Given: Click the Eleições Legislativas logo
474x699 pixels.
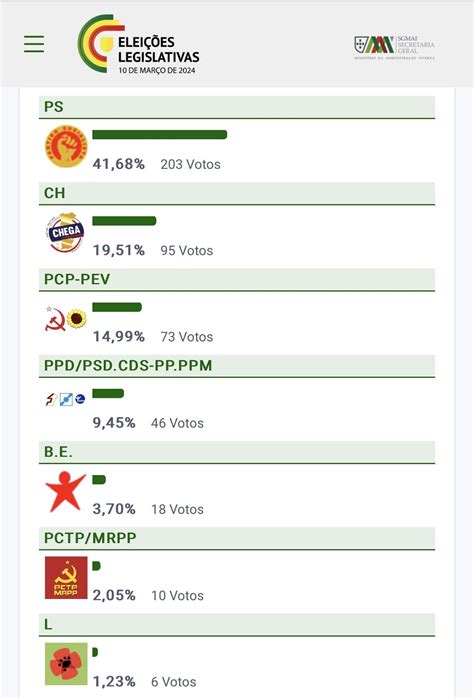Looking at the screenshot, I should click(138, 44).
